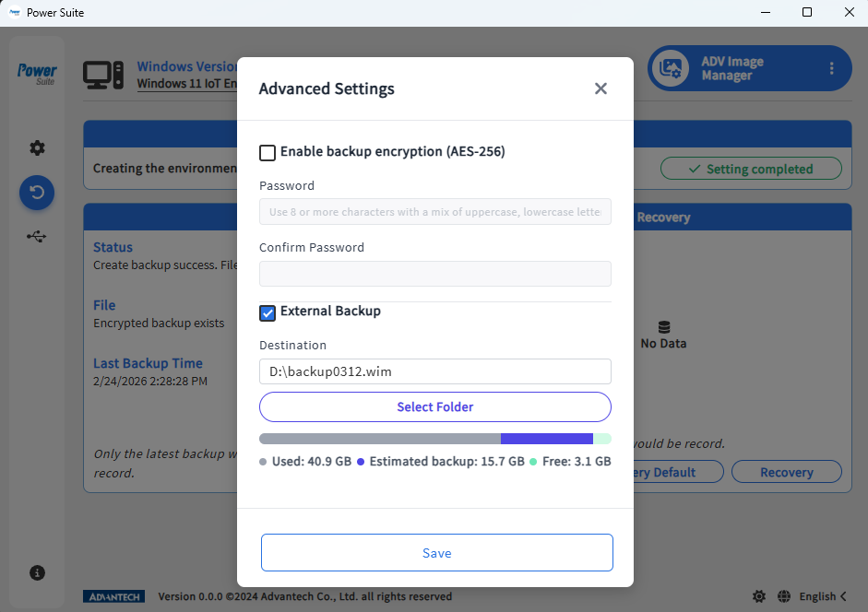Screen dimensions: 868x612
Task: Click the Recovery button
Action: [787, 472]
